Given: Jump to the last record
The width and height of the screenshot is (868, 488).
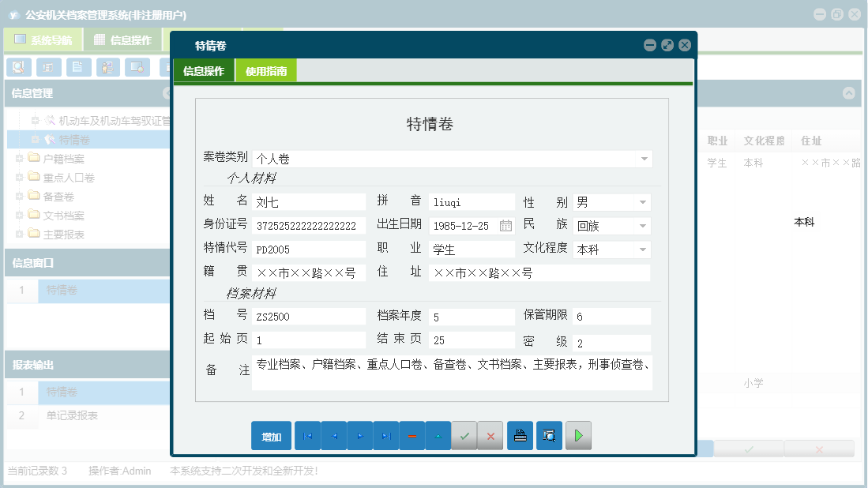Looking at the screenshot, I should (x=385, y=435).
